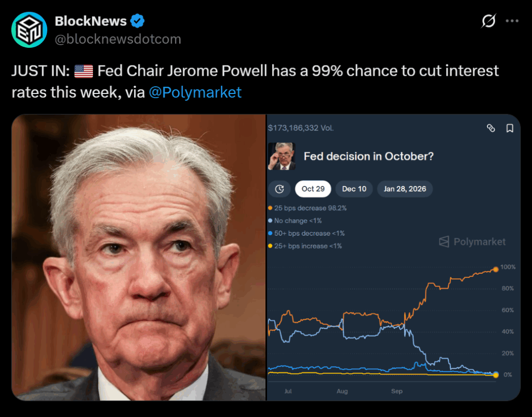Click the orange 25 bps decrease legend dot
Image resolution: width=532 pixels, height=417 pixels.
pyautogui.click(x=270, y=208)
